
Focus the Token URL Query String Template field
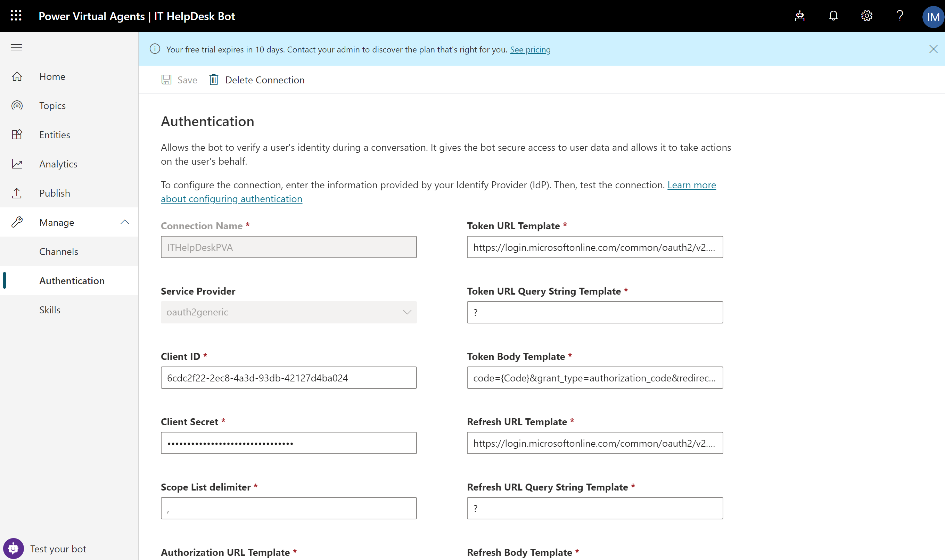click(595, 312)
